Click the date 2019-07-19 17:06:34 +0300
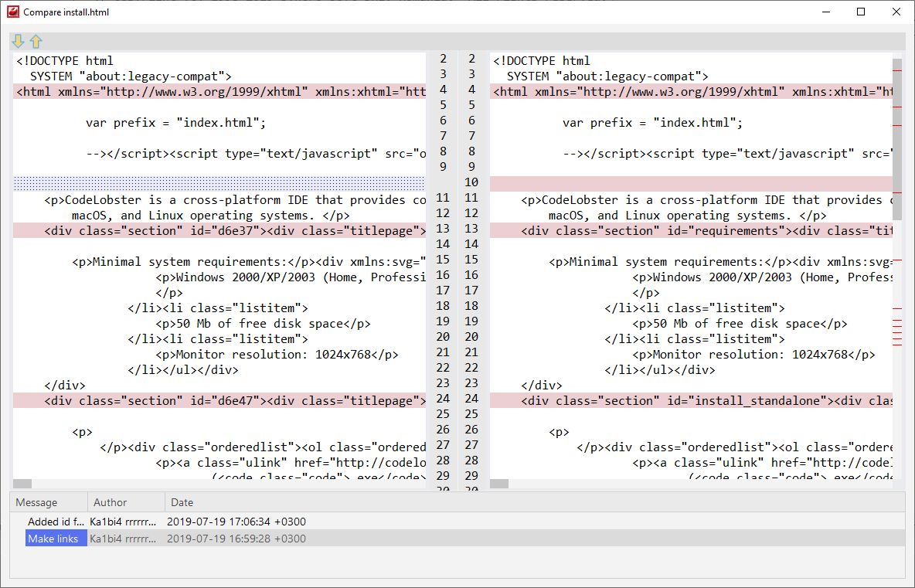 coord(236,522)
